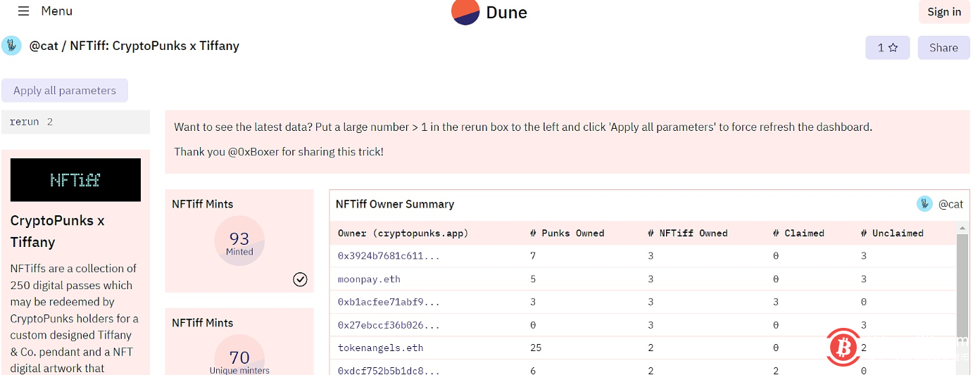The image size is (980, 375).
Task: Sort by # NFTiff Owned column header
Action: click(x=687, y=233)
